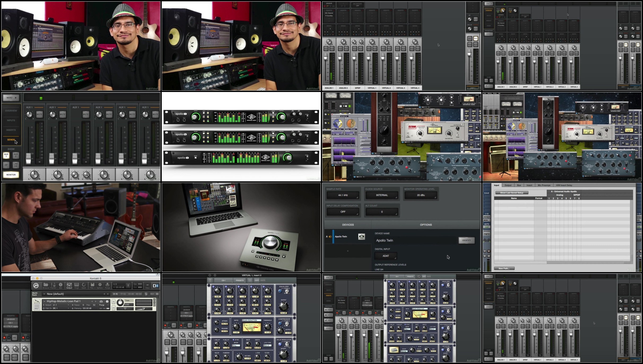The width and height of the screenshot is (643, 364).
Task: Mute the Kontakt instrument with M button
Action: point(113,308)
